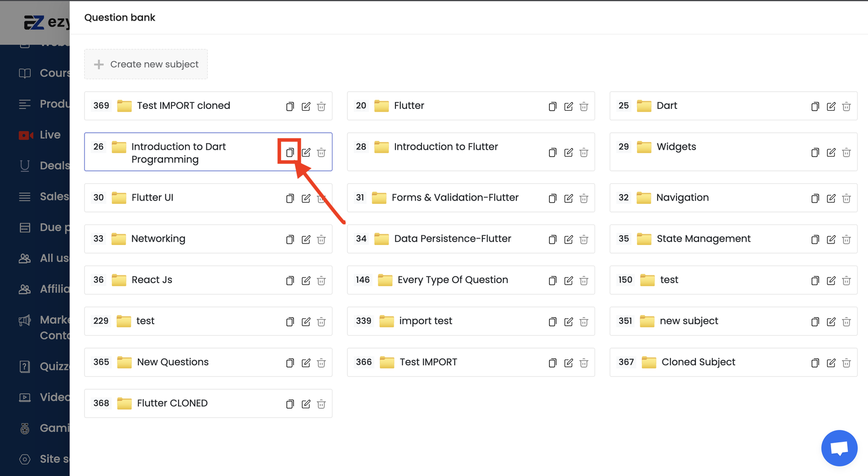Image resolution: width=868 pixels, height=476 pixels.
Task: Edit the Networking subject
Action: coord(306,239)
